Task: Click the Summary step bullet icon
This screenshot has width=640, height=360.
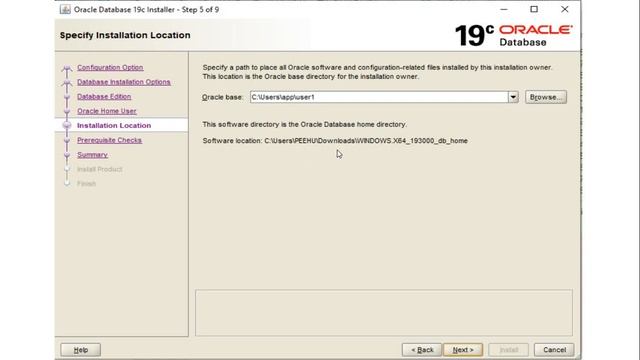Action: coord(67,155)
